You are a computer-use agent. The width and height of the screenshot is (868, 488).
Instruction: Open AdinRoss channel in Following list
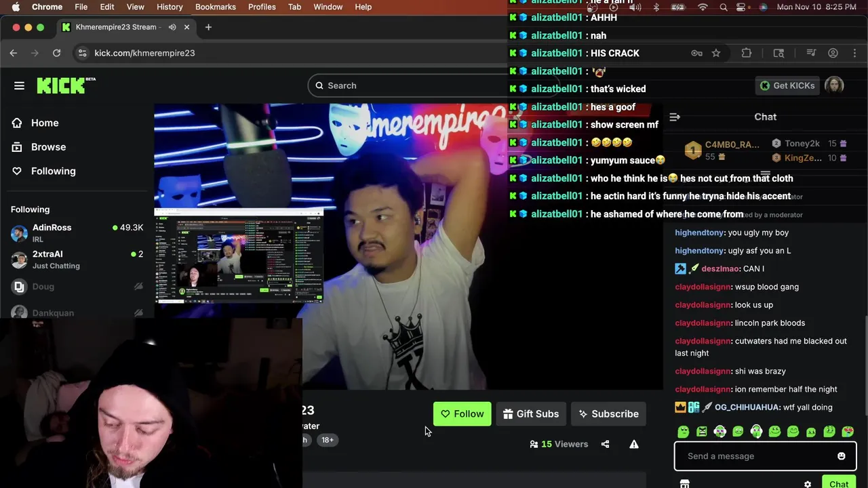tap(77, 232)
